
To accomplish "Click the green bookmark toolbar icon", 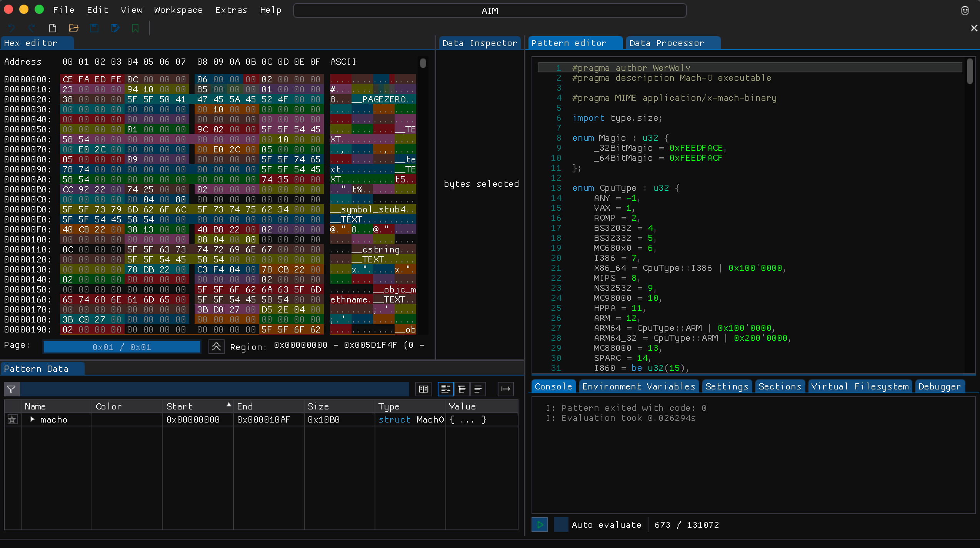I will pyautogui.click(x=135, y=28).
